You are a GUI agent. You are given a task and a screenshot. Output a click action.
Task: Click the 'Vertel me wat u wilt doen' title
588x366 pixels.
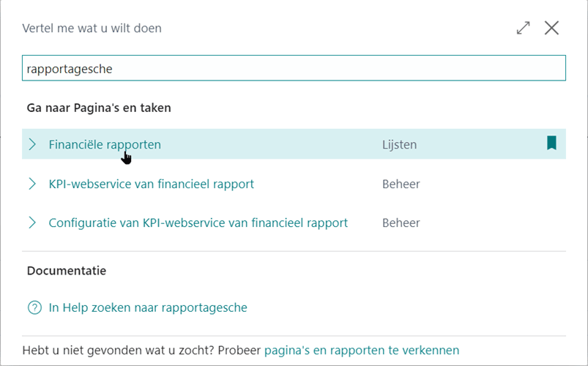click(x=92, y=29)
